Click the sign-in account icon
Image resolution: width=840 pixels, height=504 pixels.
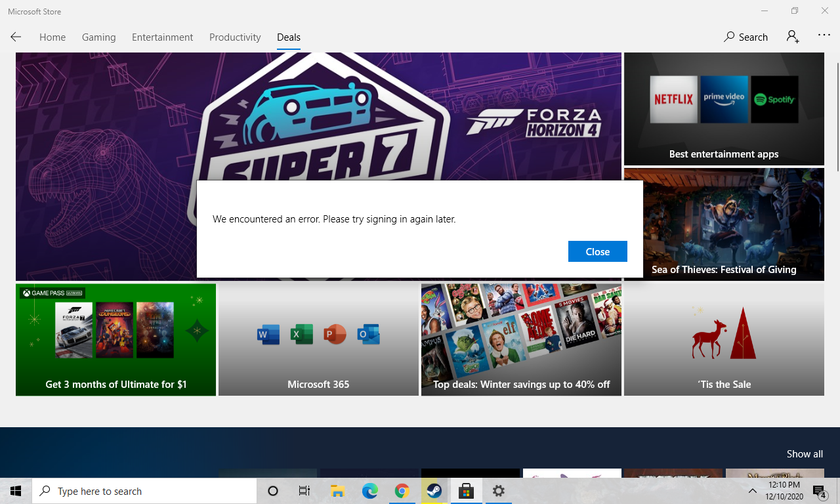pos(792,37)
